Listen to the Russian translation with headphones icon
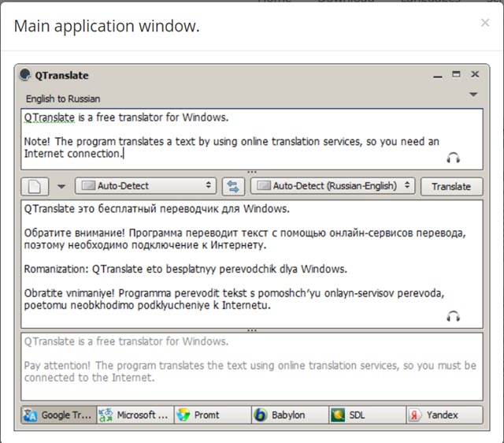The image size is (504, 443). [x=454, y=317]
